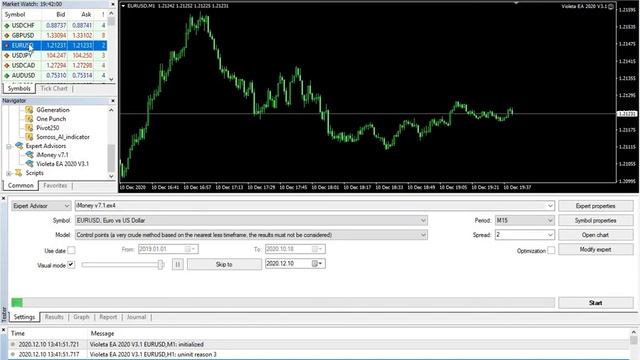
Task: Select the EURUSD row in Market Watch
Action: click(x=54, y=45)
